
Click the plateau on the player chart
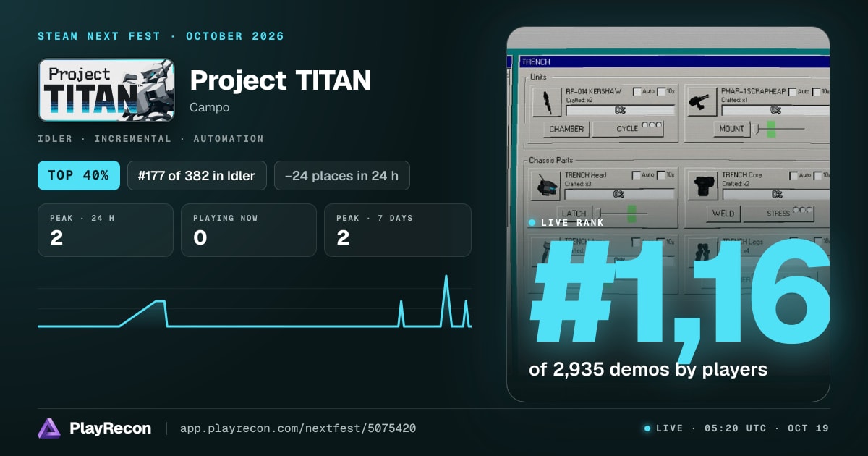click(159, 301)
